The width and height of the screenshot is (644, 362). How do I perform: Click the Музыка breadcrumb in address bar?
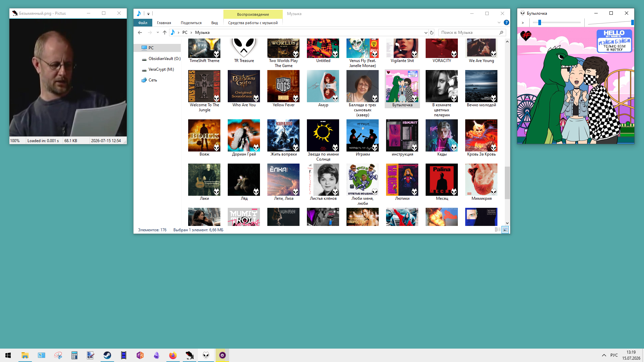202,33
